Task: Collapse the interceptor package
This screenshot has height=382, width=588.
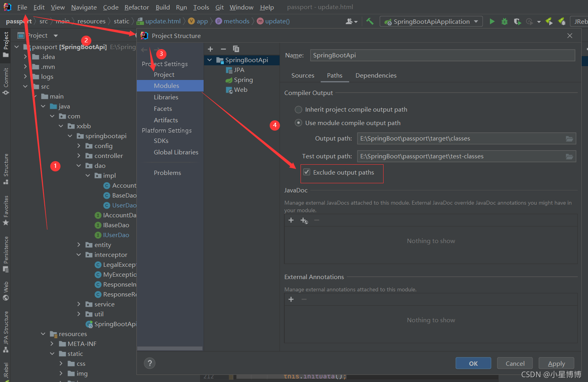Action: 79,255
